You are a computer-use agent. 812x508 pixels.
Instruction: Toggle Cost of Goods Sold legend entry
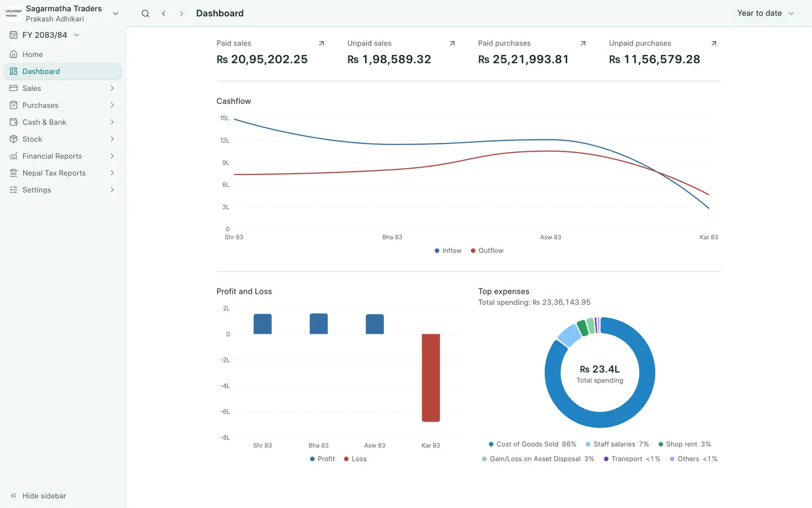click(x=532, y=444)
